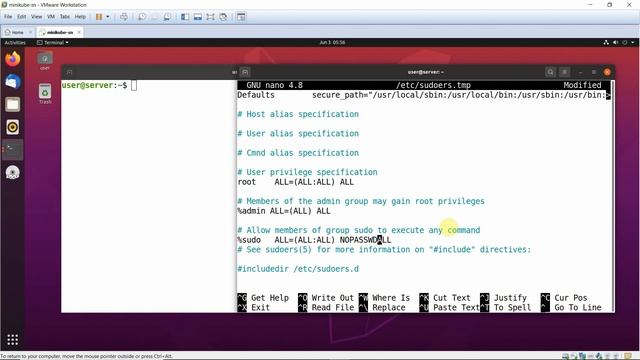Click the console view toolbar icon
Screen dimensions: 640x360
[x=241, y=17]
